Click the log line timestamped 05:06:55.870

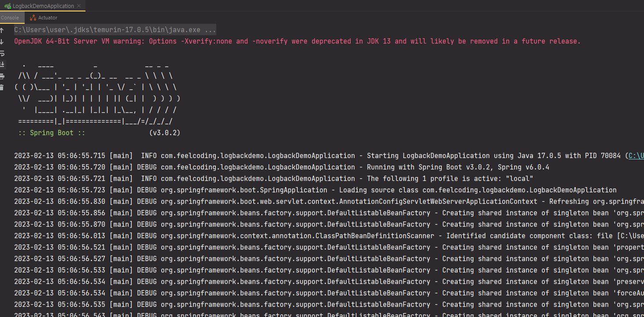pyautogui.click(x=329, y=224)
